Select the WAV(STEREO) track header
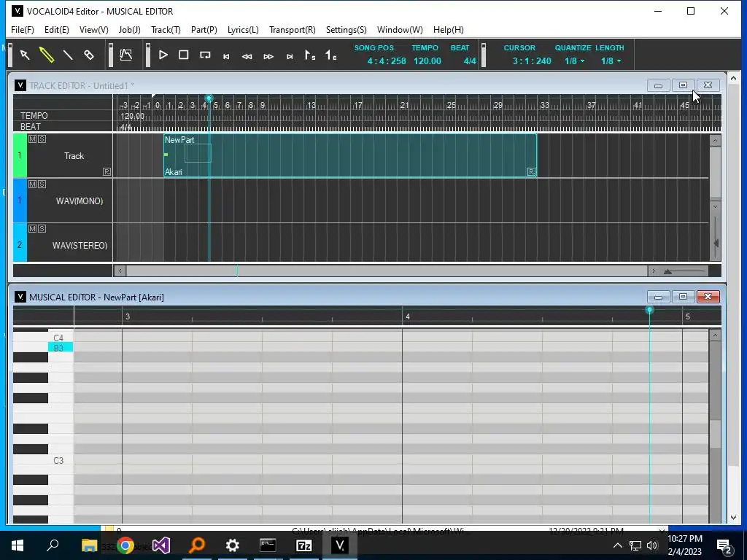Viewport: 747px width, 560px height. [80, 246]
